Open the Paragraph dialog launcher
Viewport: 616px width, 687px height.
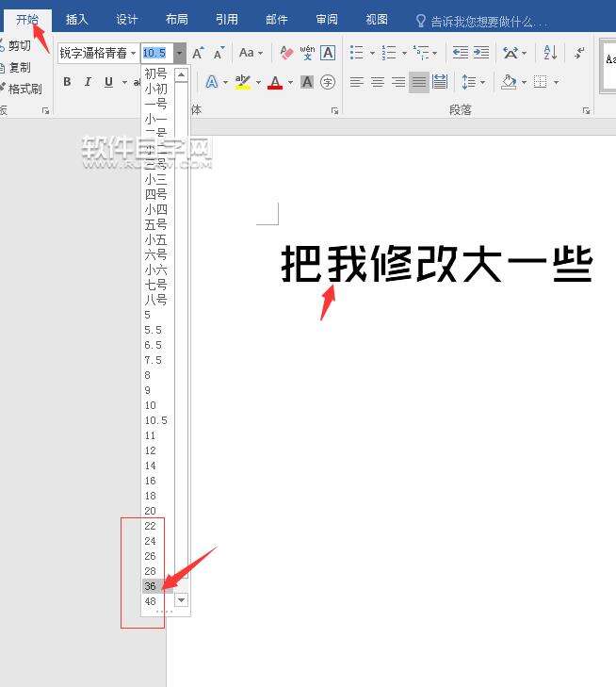point(586,111)
